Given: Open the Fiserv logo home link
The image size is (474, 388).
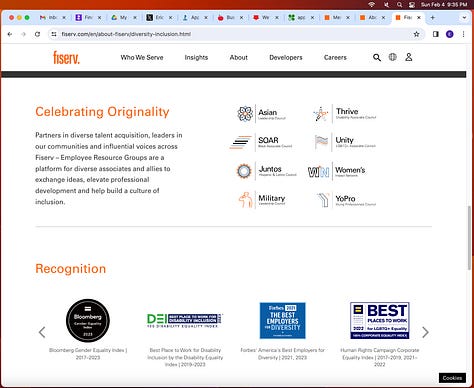Looking at the screenshot, I should (x=66, y=57).
